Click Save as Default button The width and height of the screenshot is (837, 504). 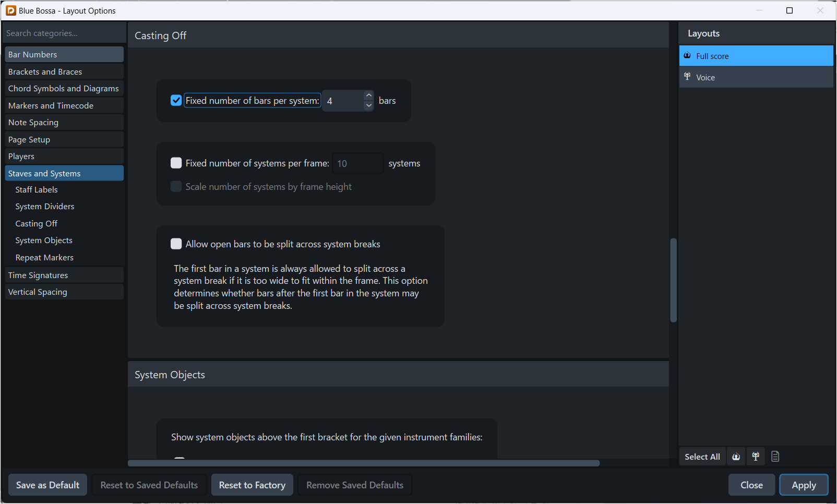[47, 485]
